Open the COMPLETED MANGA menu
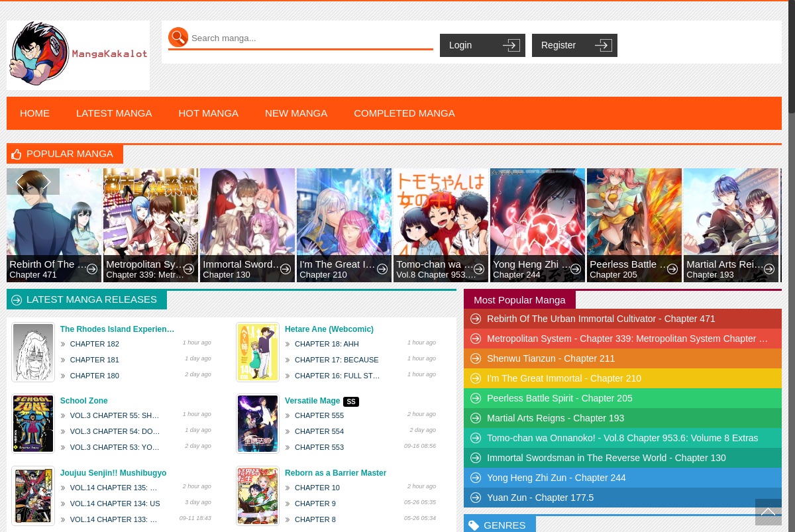 point(404,113)
